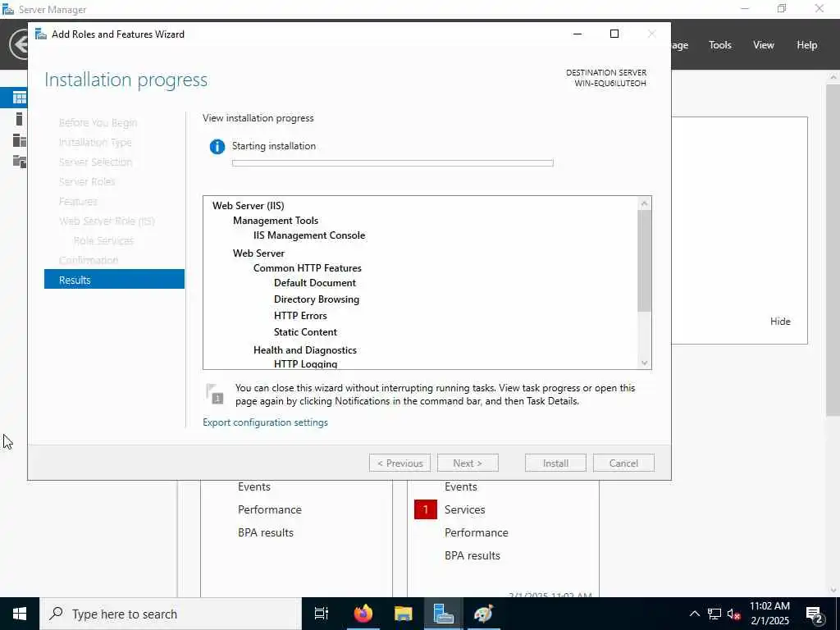840x630 pixels.
Task: Click the Confirmation step in wizard sidebar
Action: (89, 260)
